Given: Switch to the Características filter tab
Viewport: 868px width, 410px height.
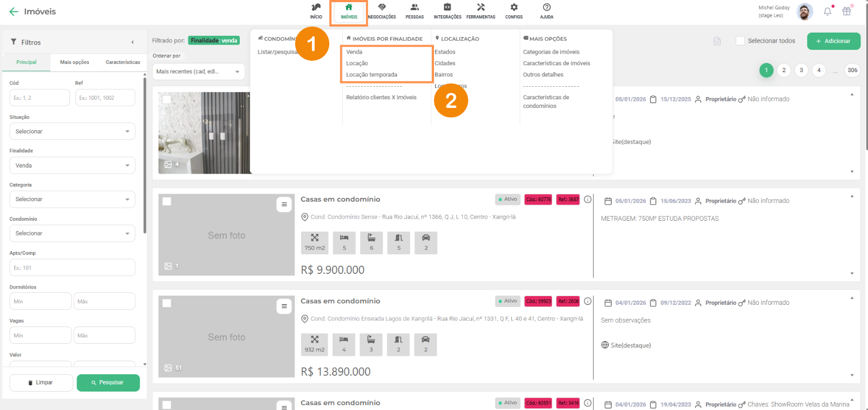Looking at the screenshot, I should pyautogui.click(x=123, y=62).
